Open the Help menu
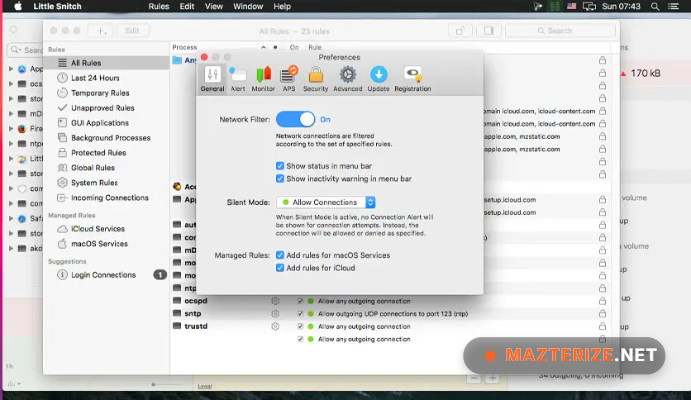 click(x=282, y=6)
